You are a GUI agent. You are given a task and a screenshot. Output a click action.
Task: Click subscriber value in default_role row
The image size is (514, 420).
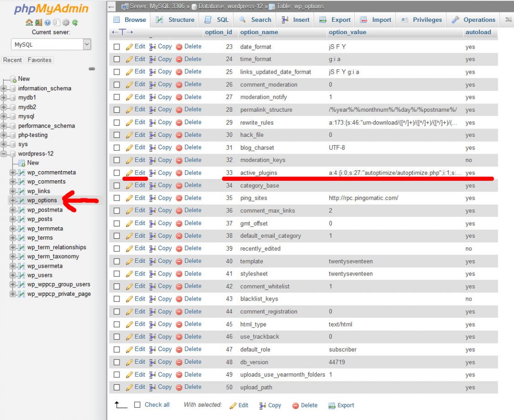click(x=343, y=350)
